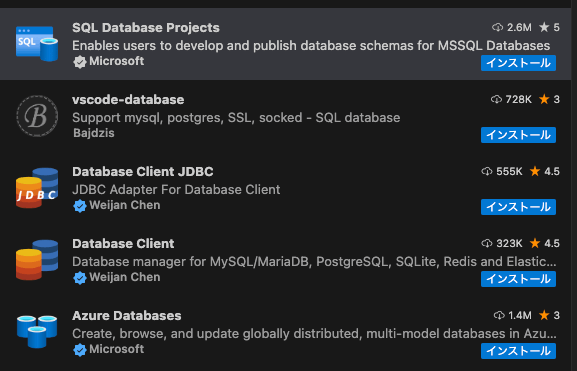Install the Azure Databases extension
Image resolution: width=577 pixels, height=371 pixels.
[518, 351]
